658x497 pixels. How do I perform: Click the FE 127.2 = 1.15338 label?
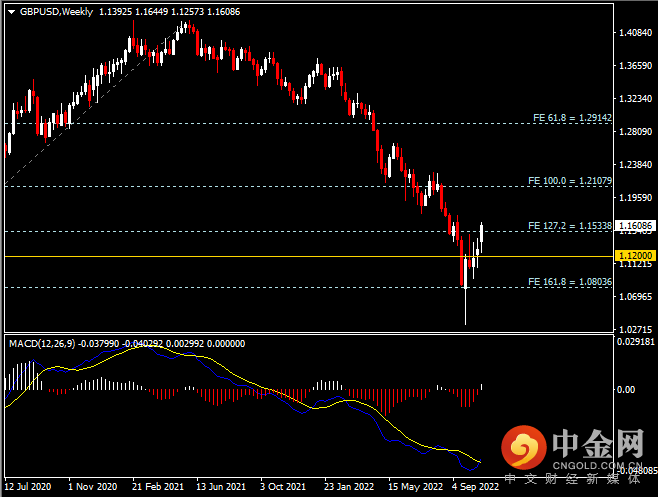pos(570,226)
